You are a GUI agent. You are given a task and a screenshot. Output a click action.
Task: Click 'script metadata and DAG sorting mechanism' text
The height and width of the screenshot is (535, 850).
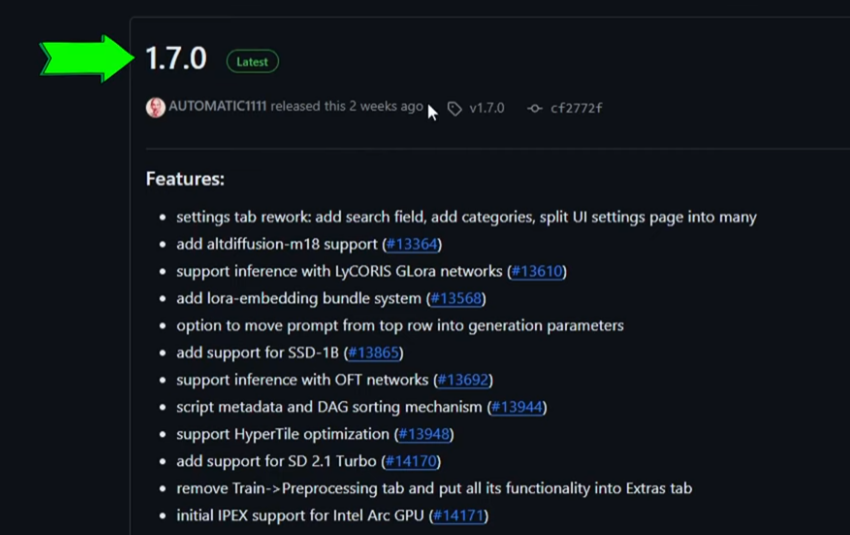[329, 407]
